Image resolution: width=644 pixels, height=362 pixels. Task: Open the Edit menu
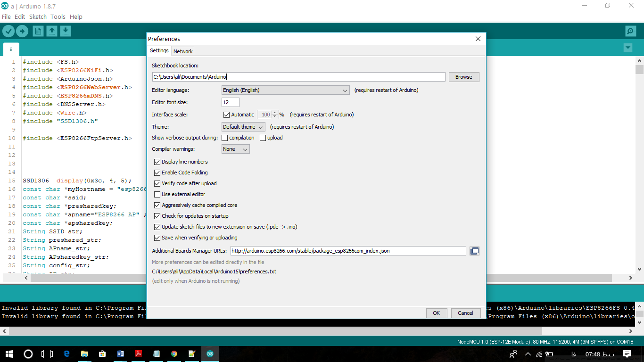coord(20,16)
